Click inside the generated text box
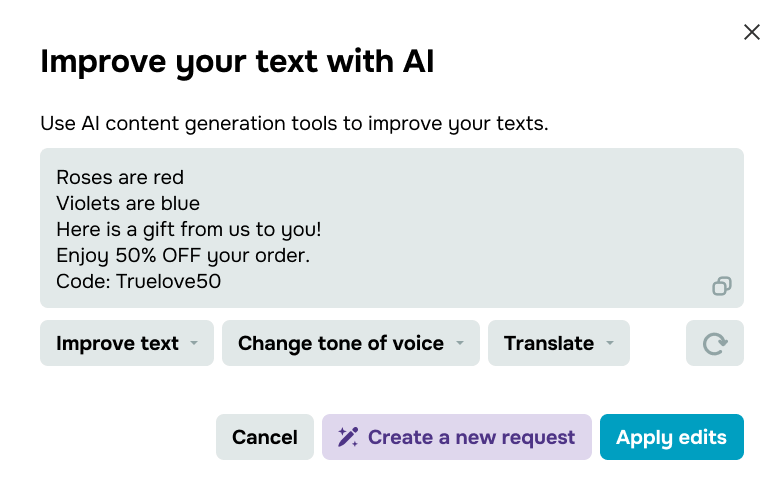The width and height of the screenshot is (784, 500). pos(392,228)
